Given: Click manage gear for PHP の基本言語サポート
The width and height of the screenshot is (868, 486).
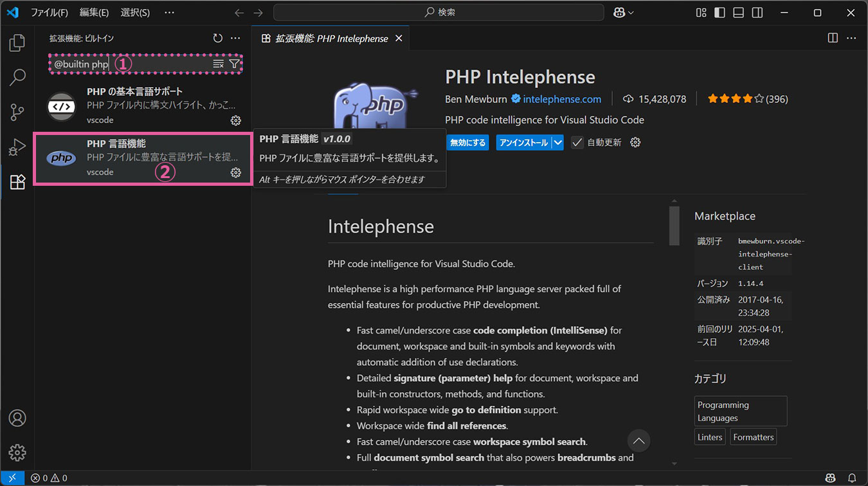Looking at the screenshot, I should pos(236,120).
